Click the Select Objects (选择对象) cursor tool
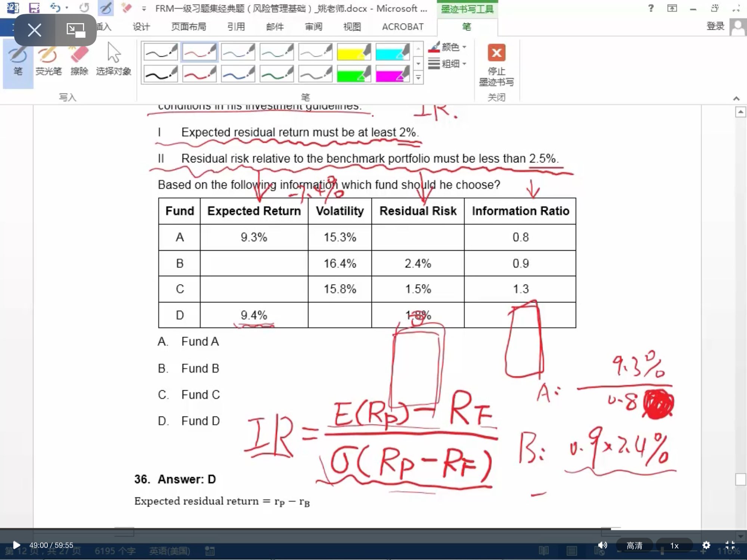The width and height of the screenshot is (747, 560). [x=114, y=61]
